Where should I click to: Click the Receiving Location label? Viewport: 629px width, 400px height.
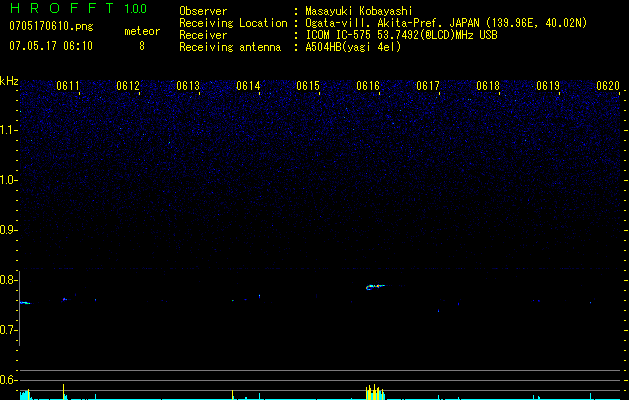(233, 23)
